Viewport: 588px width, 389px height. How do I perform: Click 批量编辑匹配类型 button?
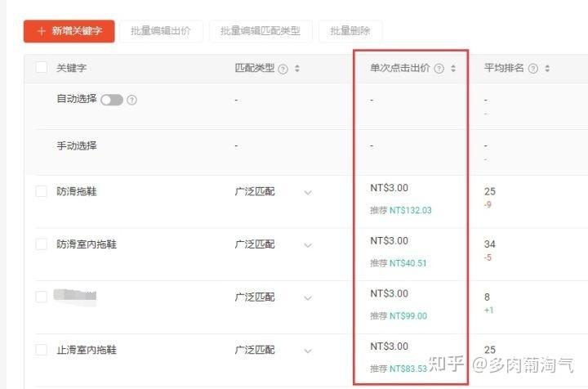click(261, 31)
